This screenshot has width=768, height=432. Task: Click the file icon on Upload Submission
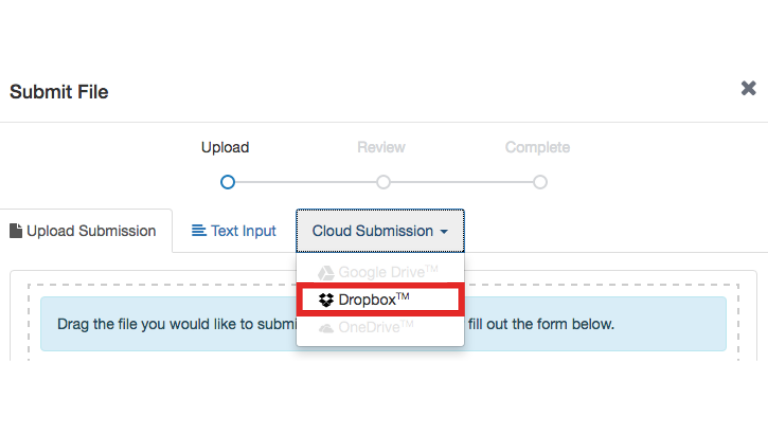(16, 231)
